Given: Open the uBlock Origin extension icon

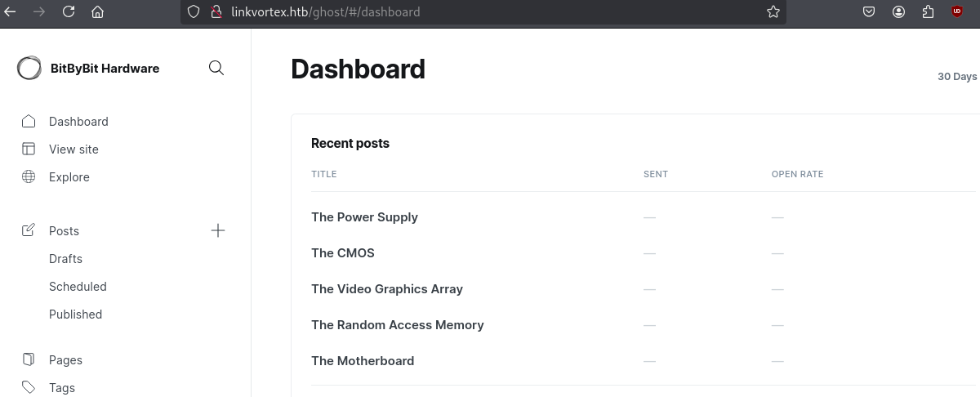Looking at the screenshot, I should [957, 11].
